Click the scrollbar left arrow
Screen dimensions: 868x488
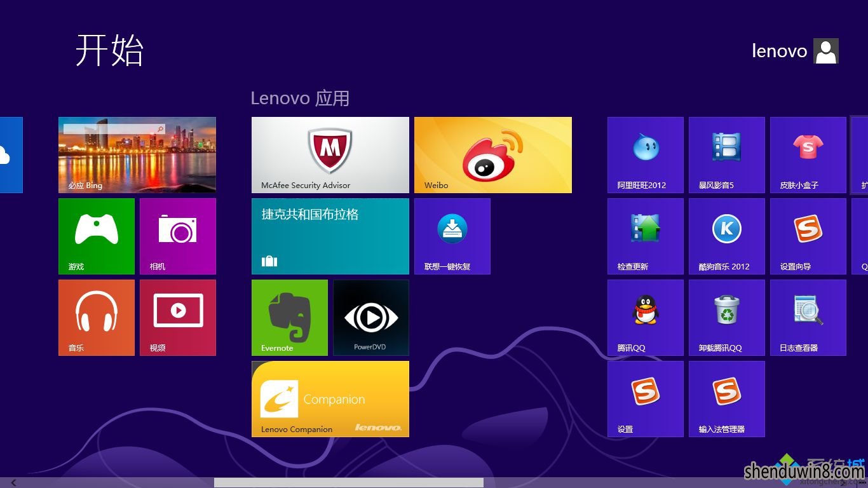[x=14, y=483]
